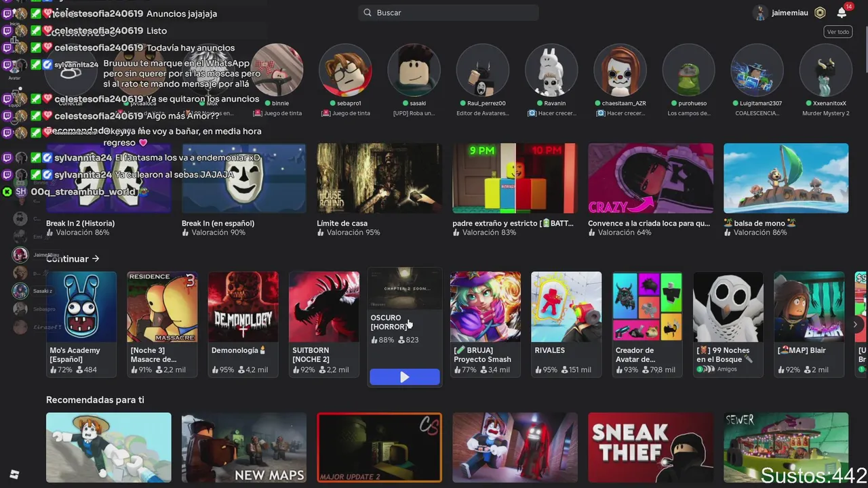The height and width of the screenshot is (488, 868).
Task: Open friend Raul_perrez00's avatar
Action: pyautogui.click(x=482, y=70)
